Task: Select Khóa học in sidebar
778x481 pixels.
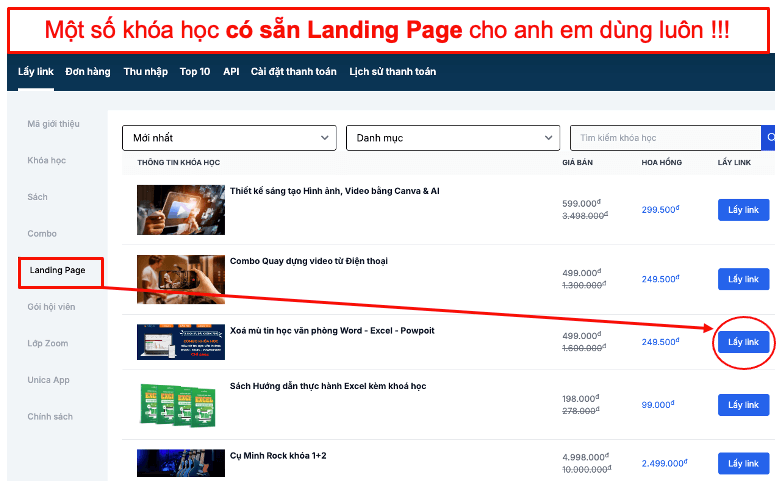Action: [47, 160]
